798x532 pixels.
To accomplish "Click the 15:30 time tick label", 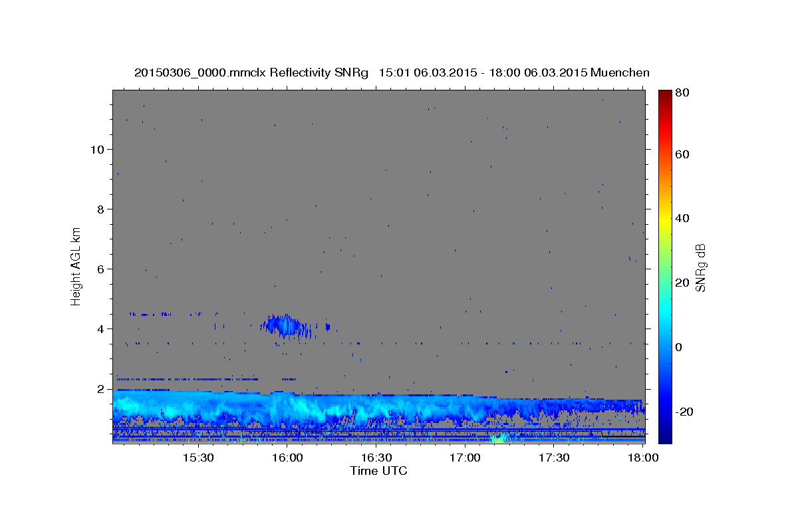I will pos(198,458).
